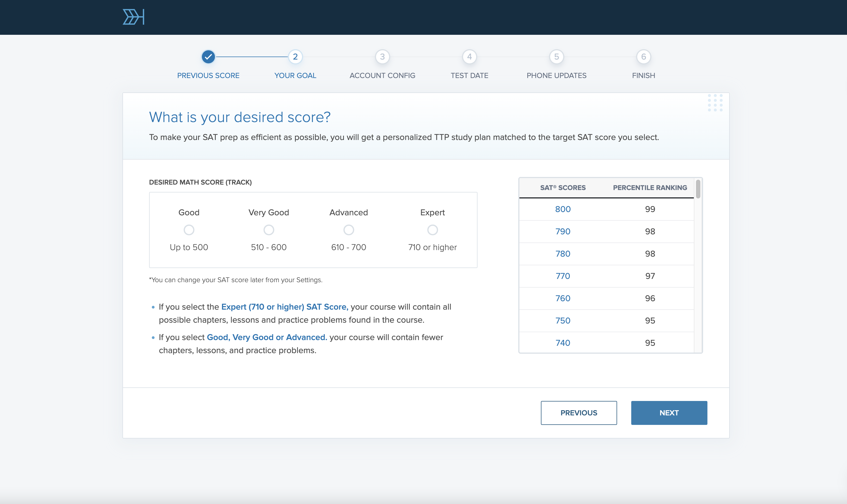Click the step 4 circle icon
Screen dimensions: 847x504
click(469, 57)
